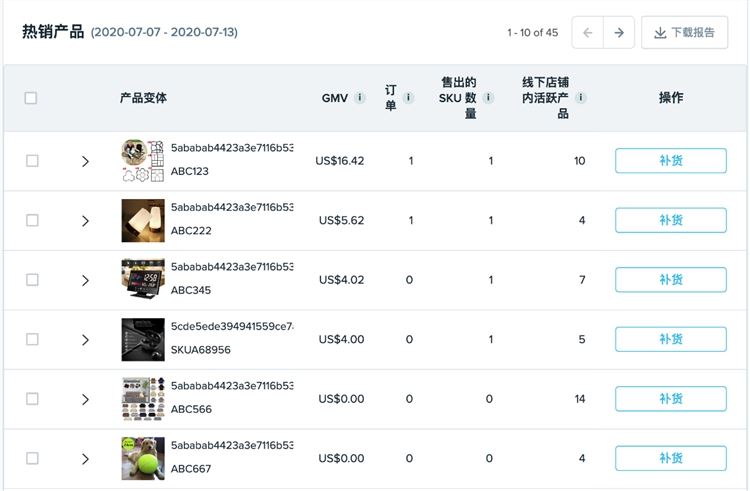Click the download icon in 下载报告

[x=660, y=33]
